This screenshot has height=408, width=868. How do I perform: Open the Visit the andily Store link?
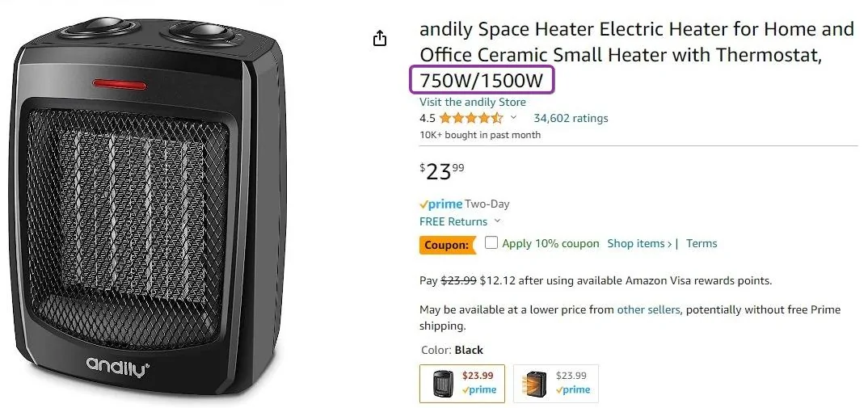pos(473,102)
